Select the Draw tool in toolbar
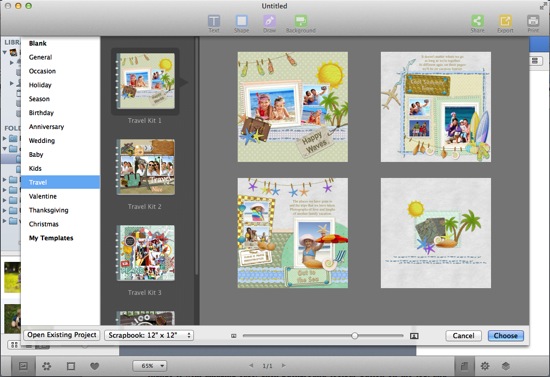Viewport: 550px width, 377px height. pyautogui.click(x=269, y=23)
